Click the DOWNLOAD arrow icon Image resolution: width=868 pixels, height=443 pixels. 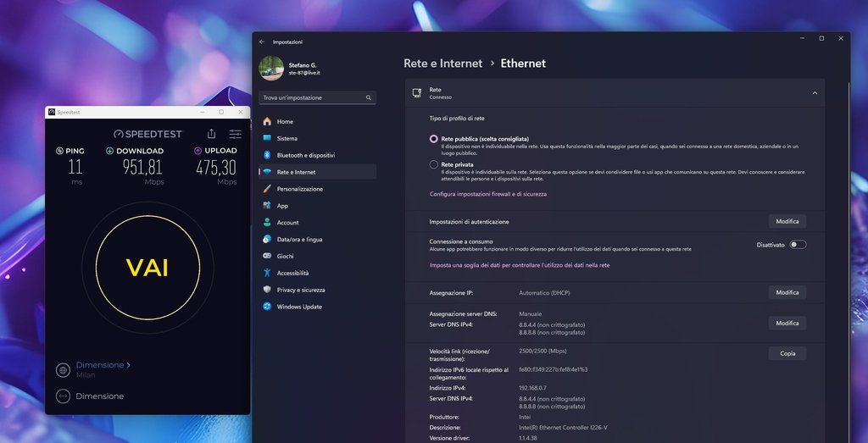(x=109, y=151)
